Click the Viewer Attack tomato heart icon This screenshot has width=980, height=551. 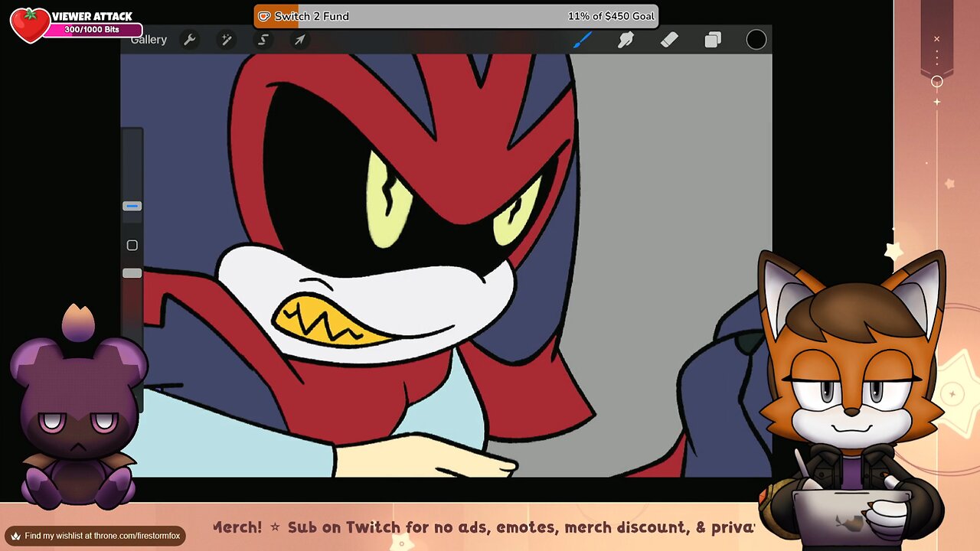(29, 24)
